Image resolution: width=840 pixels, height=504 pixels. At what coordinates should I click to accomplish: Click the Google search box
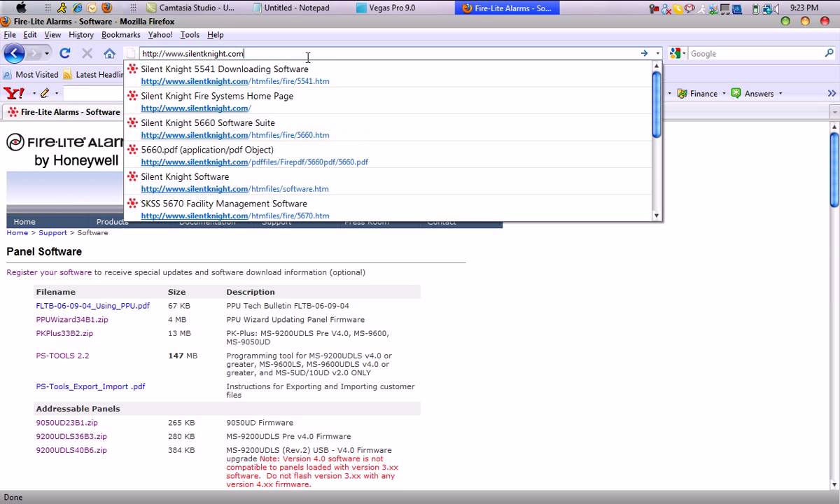[756, 53]
